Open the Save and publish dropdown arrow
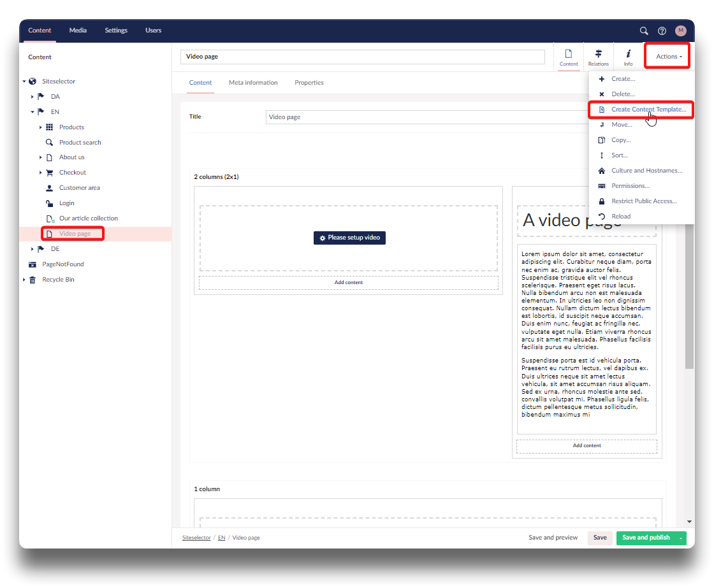Screen dimensions: 714x588 pyautogui.click(x=681, y=538)
